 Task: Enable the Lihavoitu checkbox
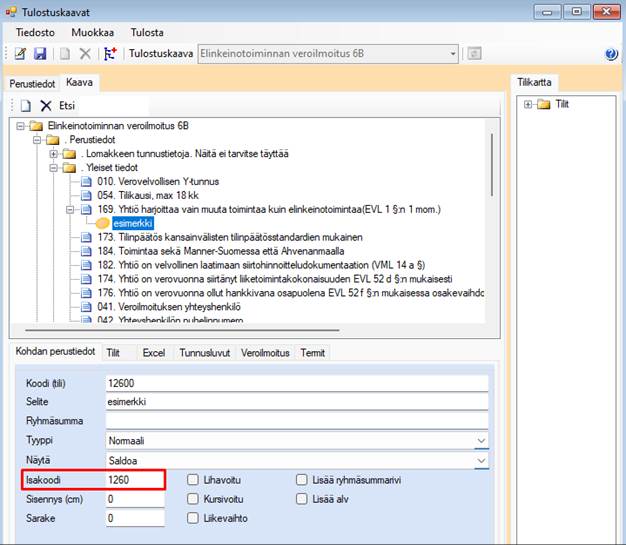pos(194,480)
